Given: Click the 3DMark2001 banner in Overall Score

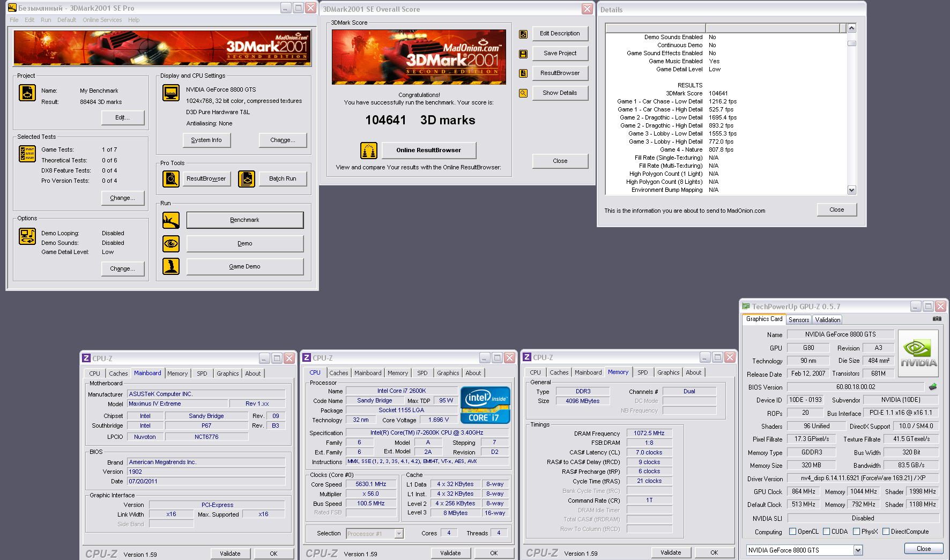Looking at the screenshot, I should point(419,57).
